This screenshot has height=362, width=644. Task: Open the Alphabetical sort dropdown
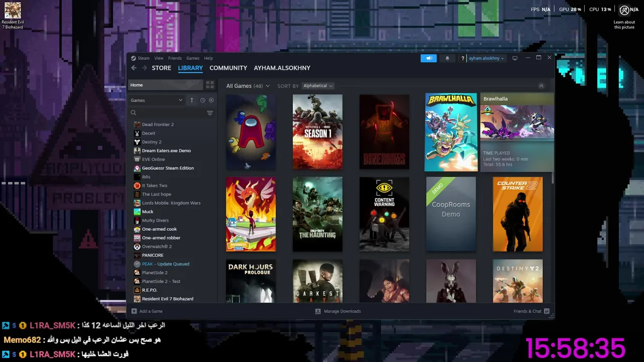pos(317,86)
